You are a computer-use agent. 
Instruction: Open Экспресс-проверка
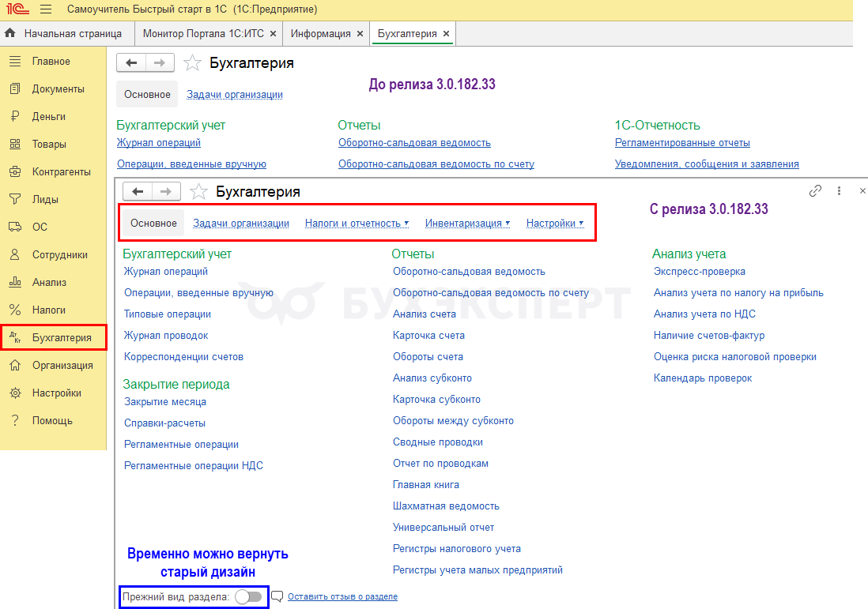pyautogui.click(x=699, y=272)
